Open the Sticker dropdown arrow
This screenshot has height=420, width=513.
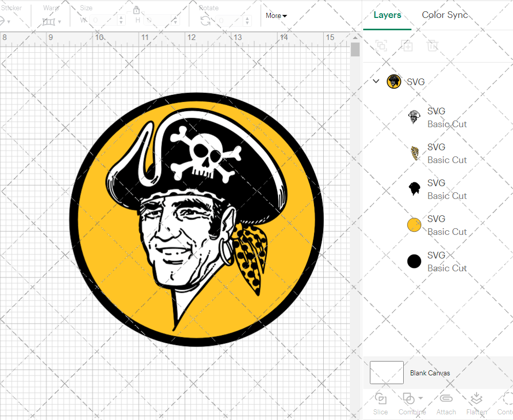pos(9,22)
